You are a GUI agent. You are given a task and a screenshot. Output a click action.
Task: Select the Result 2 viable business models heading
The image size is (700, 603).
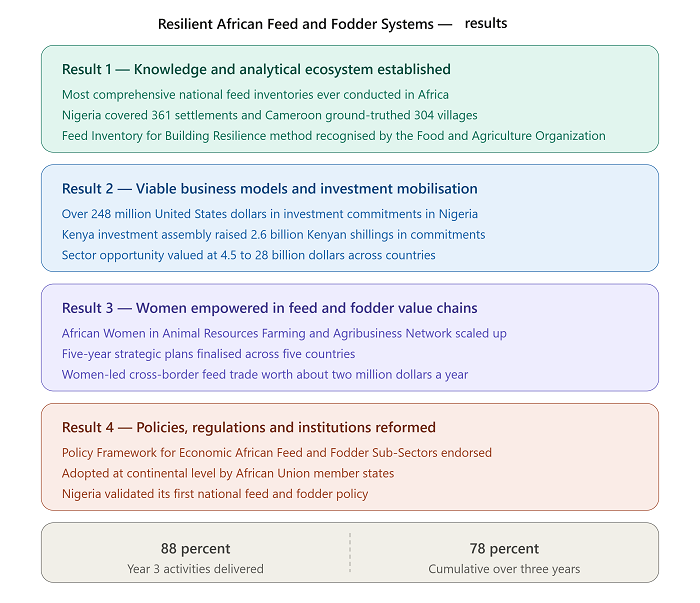click(270, 189)
